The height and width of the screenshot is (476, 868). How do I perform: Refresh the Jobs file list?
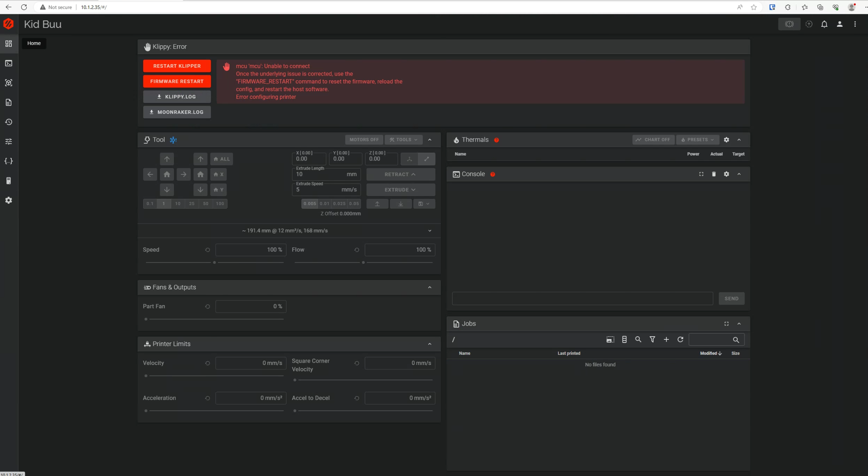pos(680,339)
